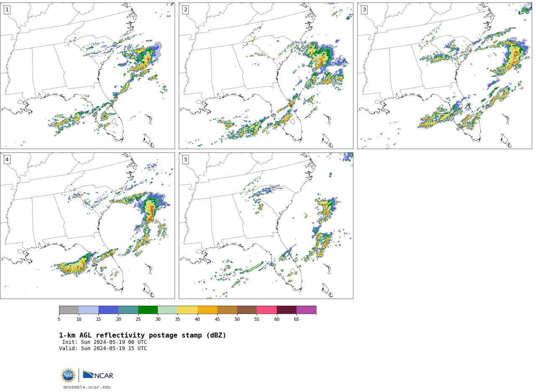Click the panel number 2 label box
This screenshot has width=536, height=392.
pyautogui.click(x=186, y=10)
